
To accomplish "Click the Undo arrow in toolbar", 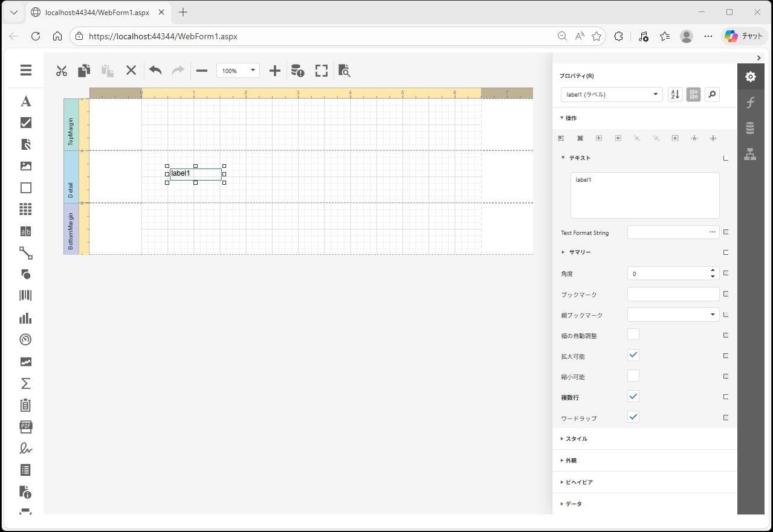I will pos(155,71).
